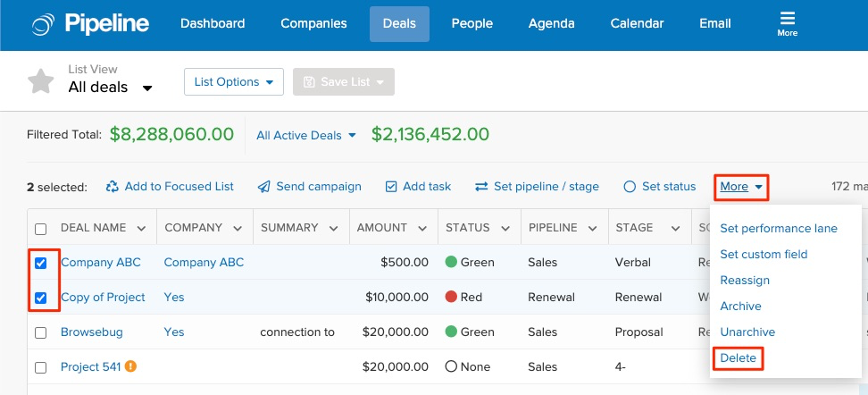This screenshot has height=395, width=868.
Task: Open the hamburger More menu icon
Action: coord(787,20)
